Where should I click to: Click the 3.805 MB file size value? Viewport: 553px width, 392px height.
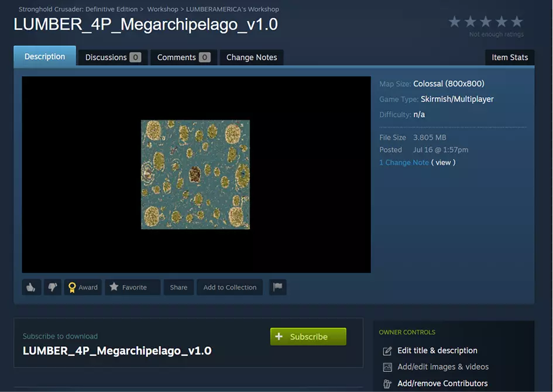click(430, 137)
